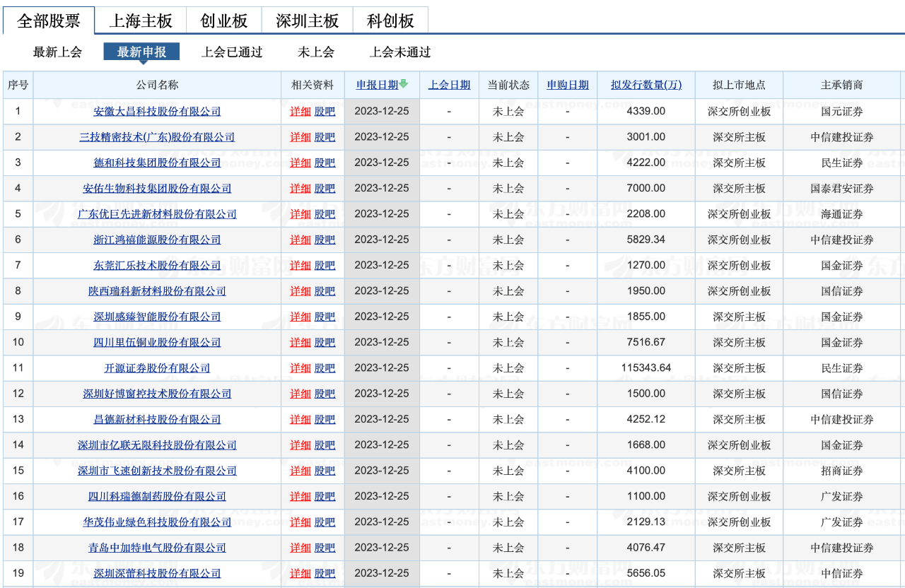Image resolution: width=905 pixels, height=588 pixels.
Task: Open 股吧 for 德和科技集团 row
Action: pos(325,163)
